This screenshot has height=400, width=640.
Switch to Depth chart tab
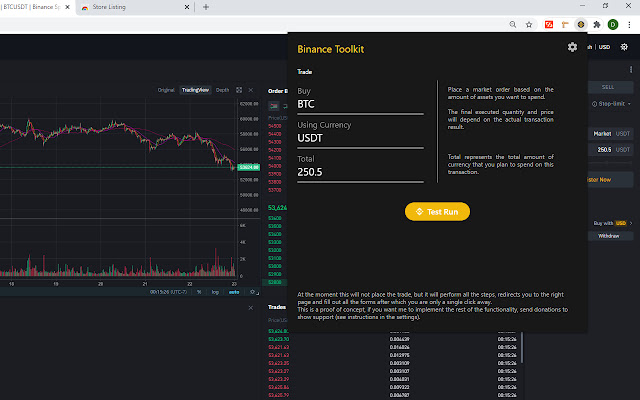coord(222,90)
